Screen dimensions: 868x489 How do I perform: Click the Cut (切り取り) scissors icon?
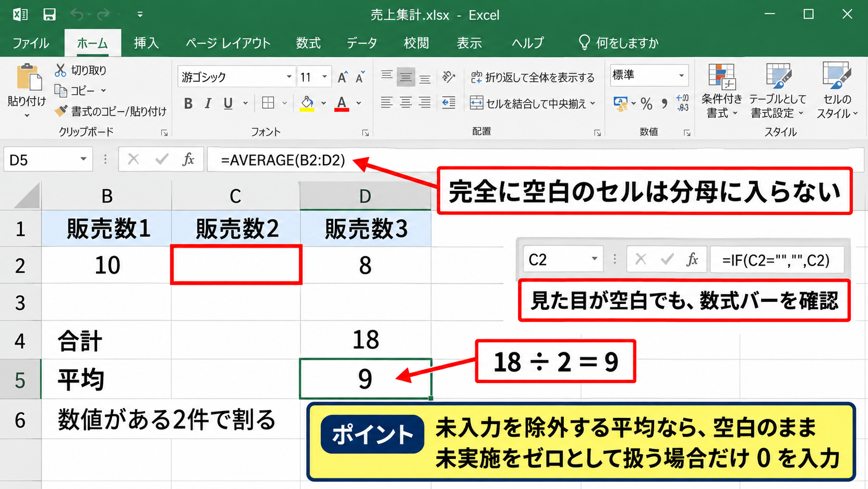(x=61, y=70)
